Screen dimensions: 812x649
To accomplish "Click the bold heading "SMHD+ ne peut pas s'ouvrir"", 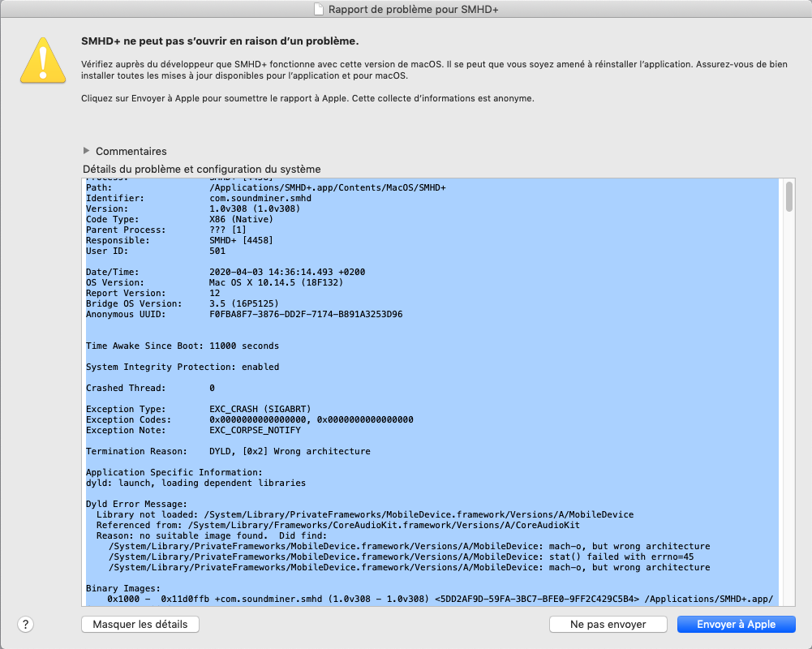I will click(x=220, y=41).
